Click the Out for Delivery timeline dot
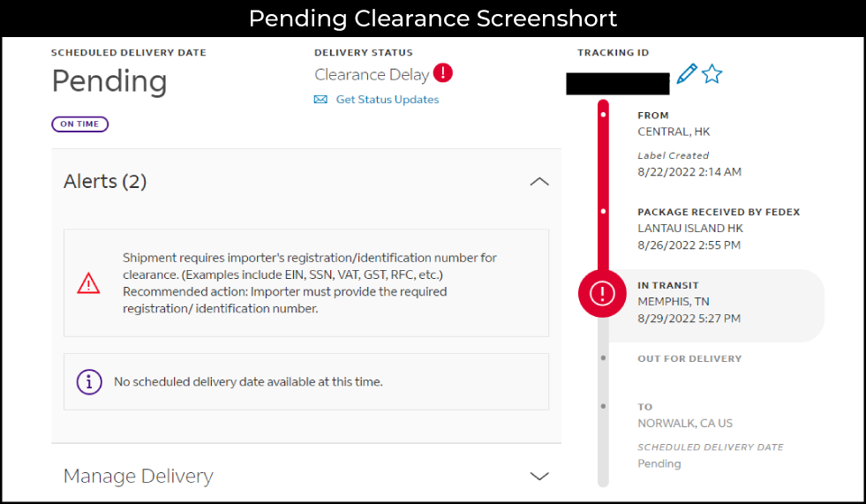Image resolution: width=866 pixels, height=504 pixels. pyautogui.click(x=603, y=358)
